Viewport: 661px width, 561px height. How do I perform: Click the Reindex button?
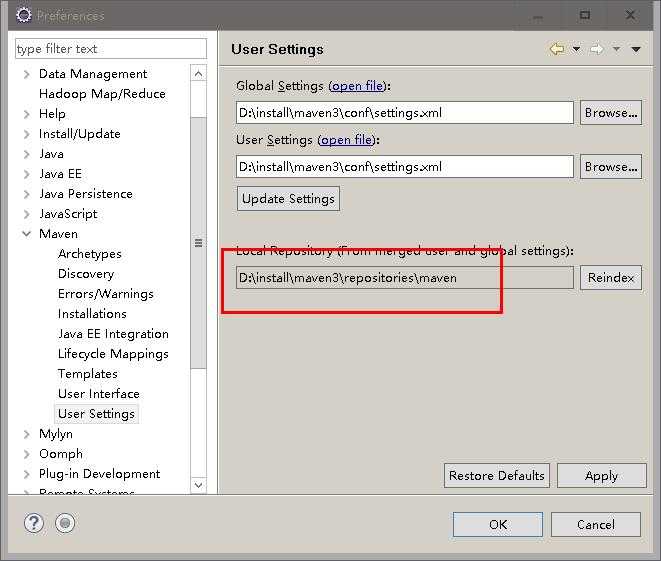(611, 278)
